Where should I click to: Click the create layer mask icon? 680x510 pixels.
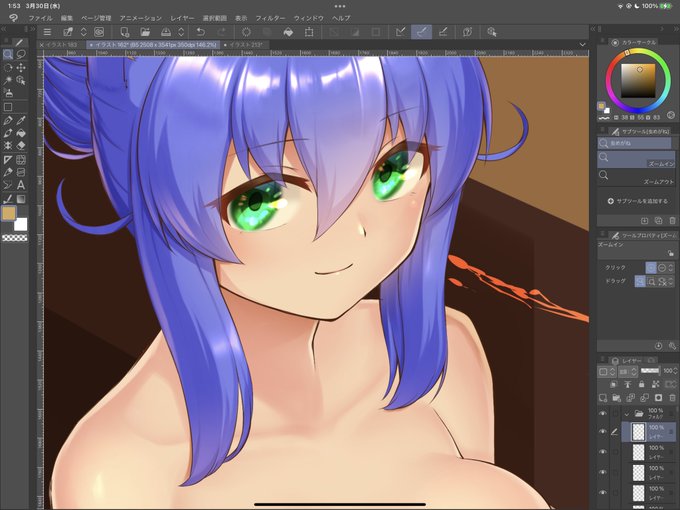pyautogui.click(x=658, y=398)
